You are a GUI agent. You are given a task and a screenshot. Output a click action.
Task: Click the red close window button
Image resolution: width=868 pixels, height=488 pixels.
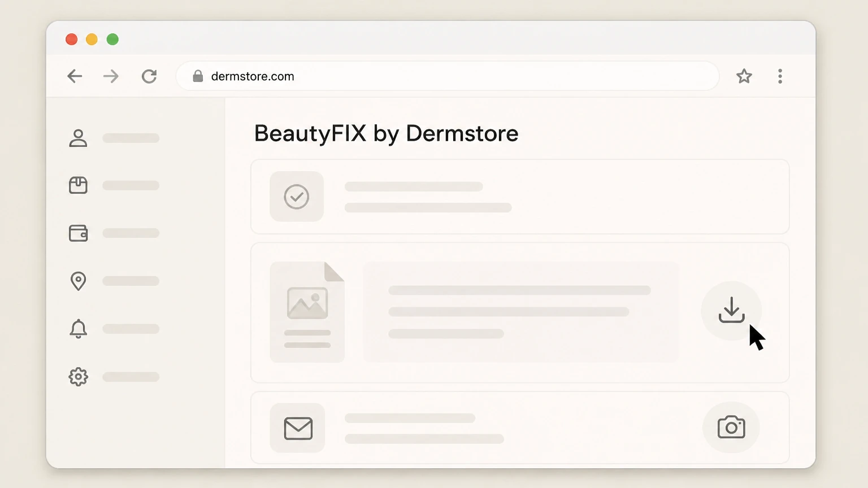click(71, 39)
